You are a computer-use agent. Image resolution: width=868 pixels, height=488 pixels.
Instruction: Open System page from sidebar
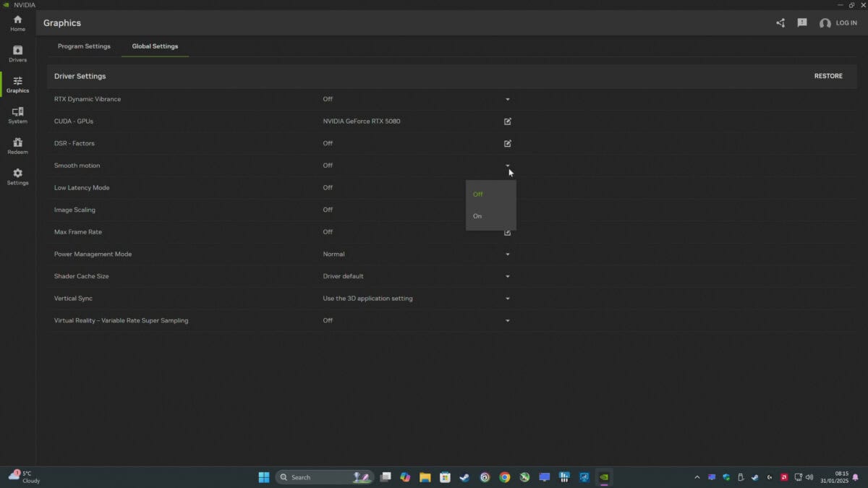pos(17,115)
